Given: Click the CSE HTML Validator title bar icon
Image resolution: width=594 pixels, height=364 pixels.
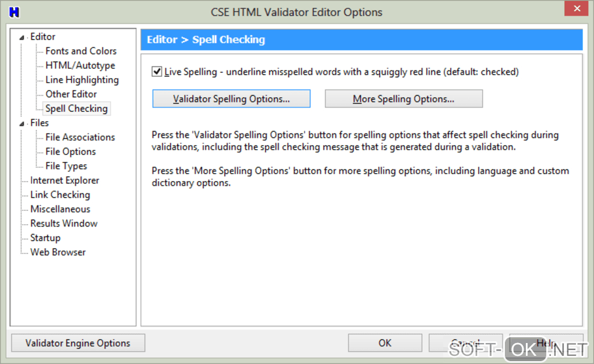Looking at the screenshot, I should pyautogui.click(x=15, y=12).
